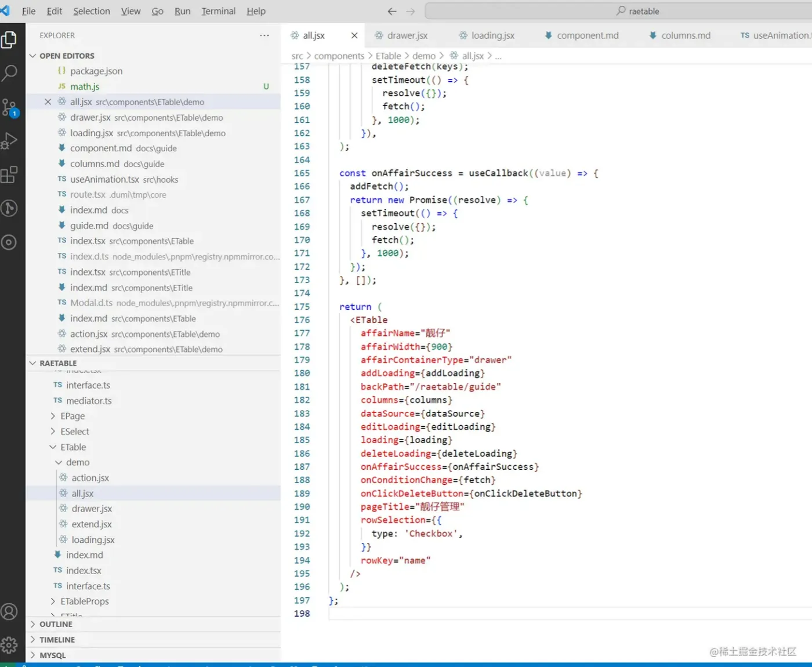Open the View menu
Viewport: 812px width, 667px height.
tap(130, 11)
